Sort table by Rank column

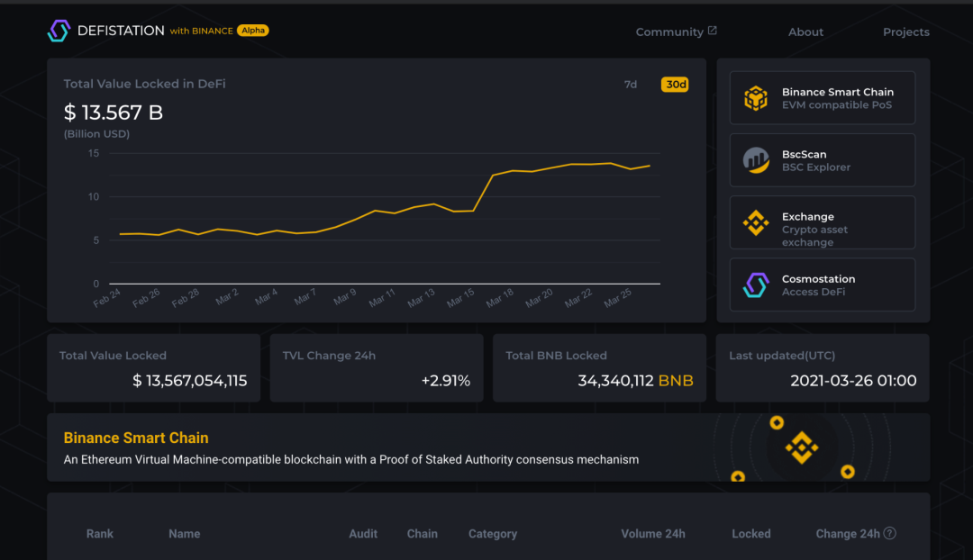point(100,534)
